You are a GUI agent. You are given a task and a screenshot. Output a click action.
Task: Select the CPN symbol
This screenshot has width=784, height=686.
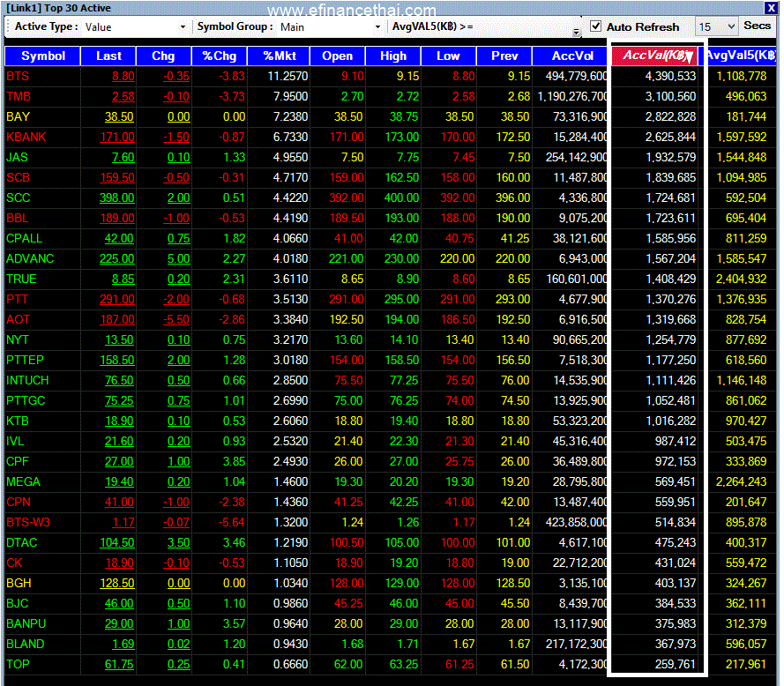point(19,502)
